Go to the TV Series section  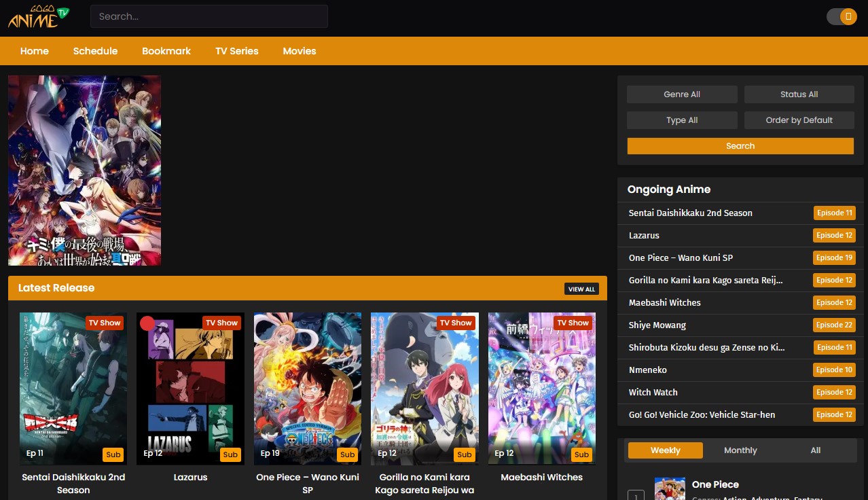tap(237, 51)
